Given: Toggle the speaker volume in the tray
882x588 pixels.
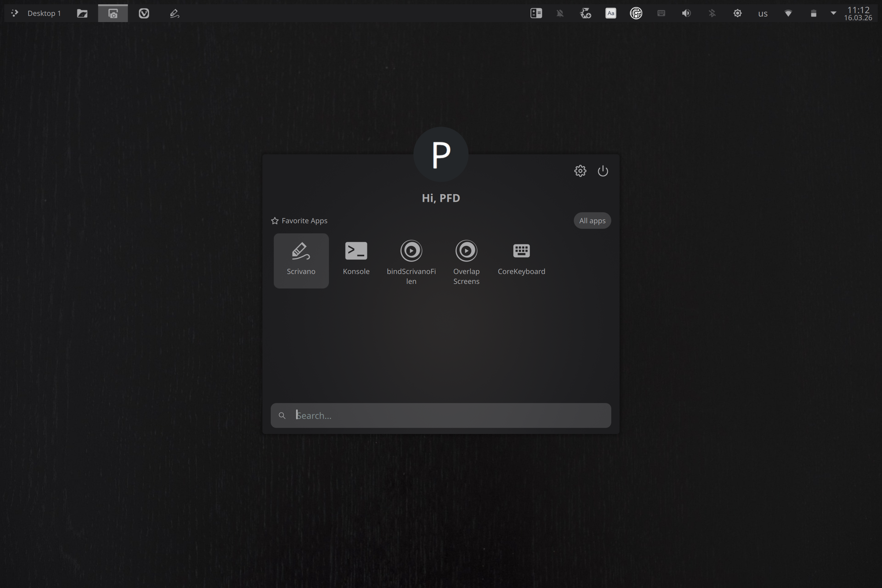Looking at the screenshot, I should click(686, 13).
